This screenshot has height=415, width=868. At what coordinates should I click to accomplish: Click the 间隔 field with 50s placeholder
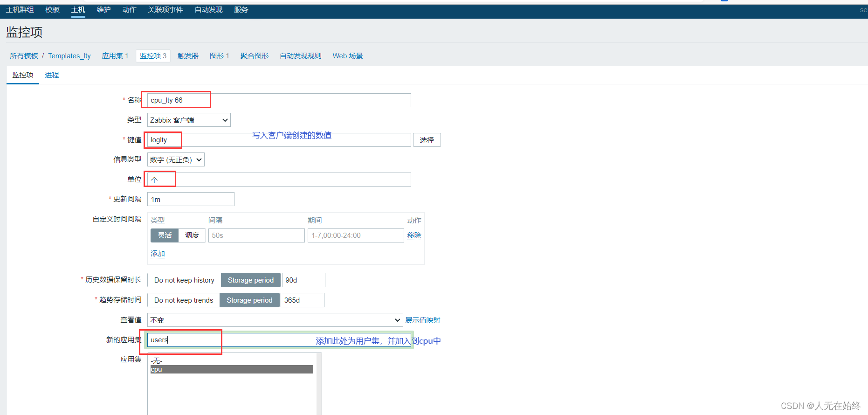pos(256,235)
